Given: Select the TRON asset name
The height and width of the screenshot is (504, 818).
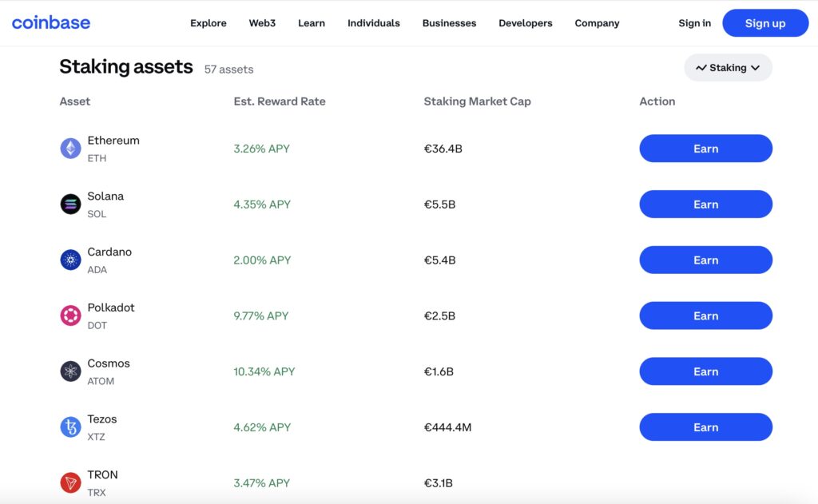Looking at the screenshot, I should 102,474.
